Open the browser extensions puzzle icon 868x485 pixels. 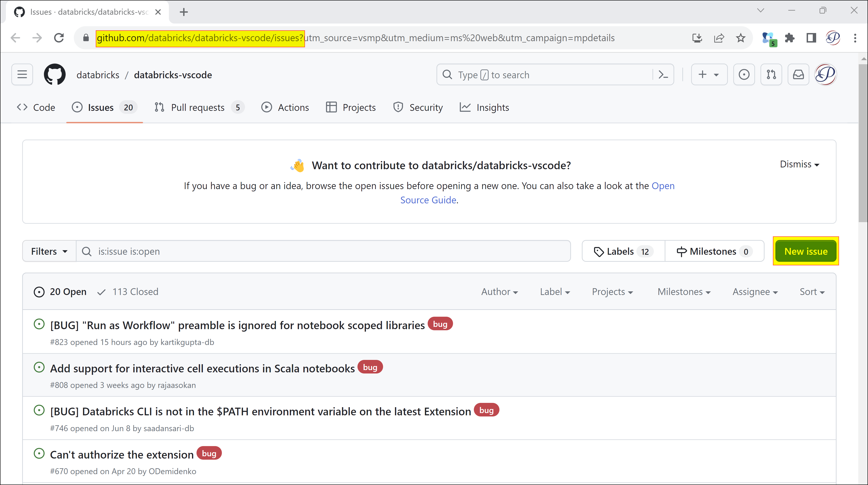(x=789, y=38)
